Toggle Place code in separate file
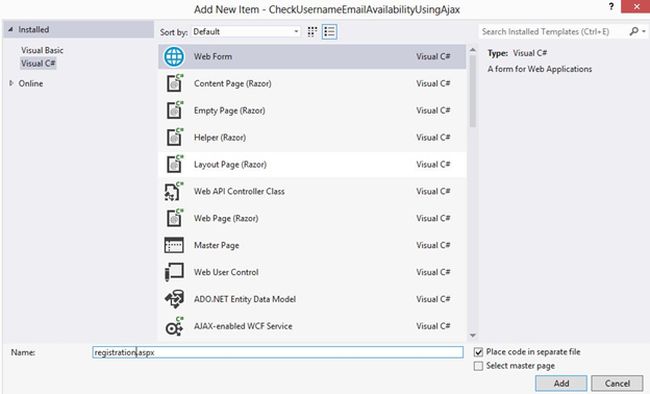This screenshot has width=650, height=394. [478, 352]
